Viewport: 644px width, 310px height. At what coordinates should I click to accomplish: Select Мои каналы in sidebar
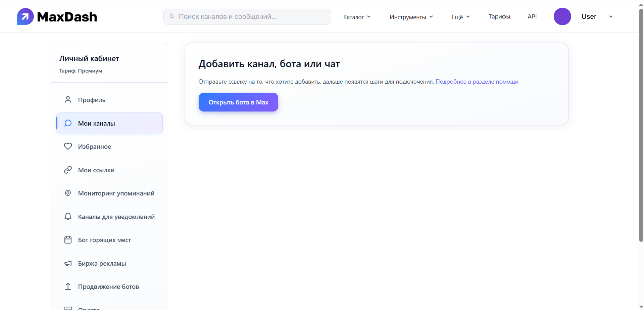(109, 123)
